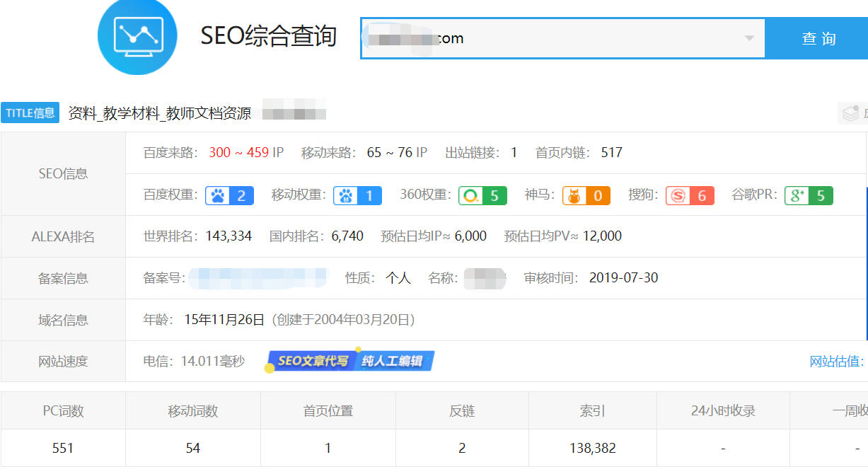Click the 360权重 green circle badge
The width and height of the screenshot is (868, 467).
click(482, 194)
